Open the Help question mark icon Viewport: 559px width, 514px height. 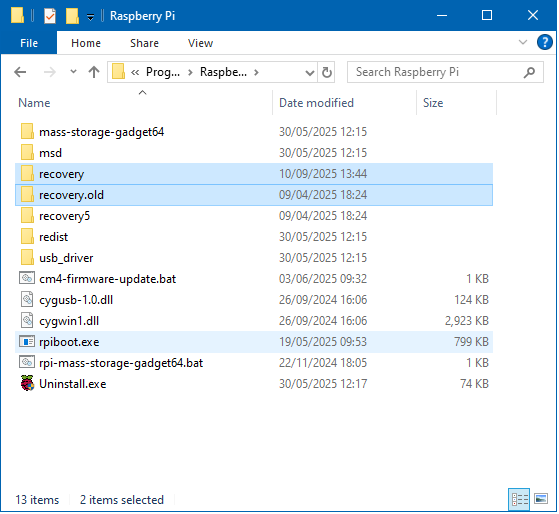click(544, 42)
